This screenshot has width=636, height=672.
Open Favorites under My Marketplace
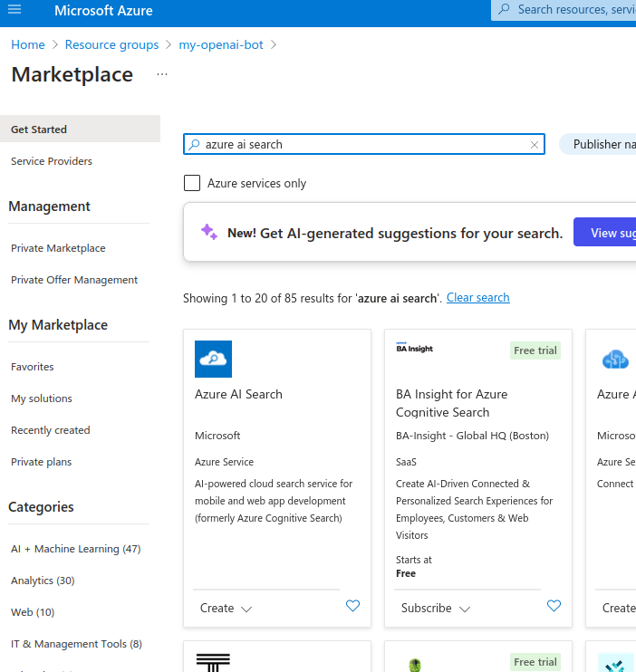33,367
